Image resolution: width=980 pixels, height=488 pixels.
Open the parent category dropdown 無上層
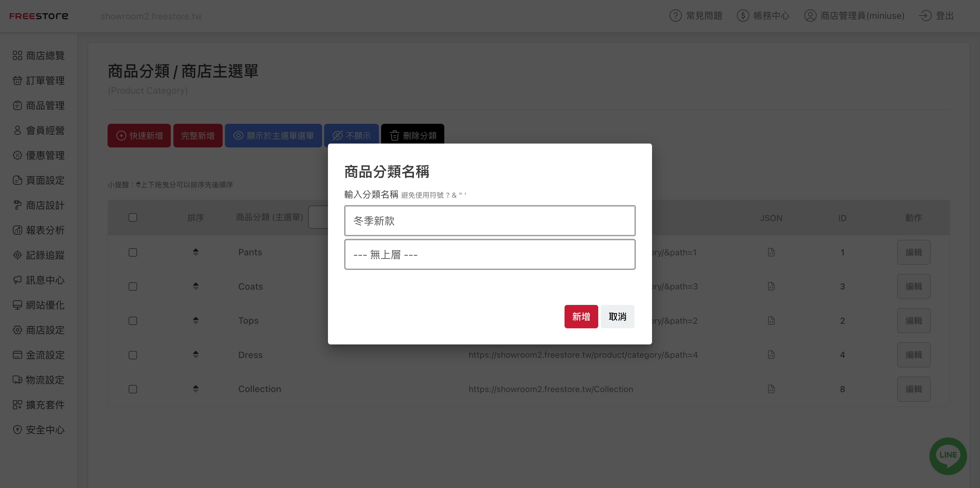click(x=490, y=254)
